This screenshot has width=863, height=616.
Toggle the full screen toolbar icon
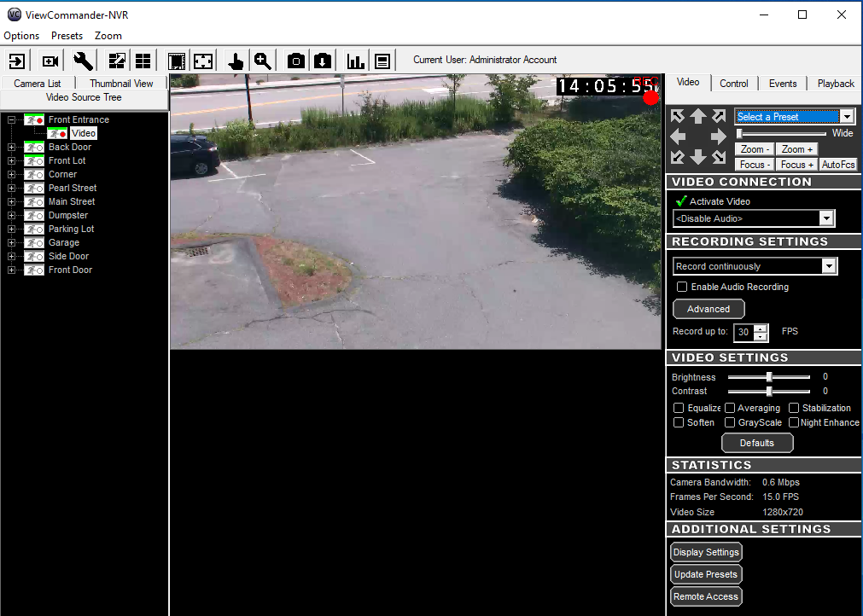203,61
